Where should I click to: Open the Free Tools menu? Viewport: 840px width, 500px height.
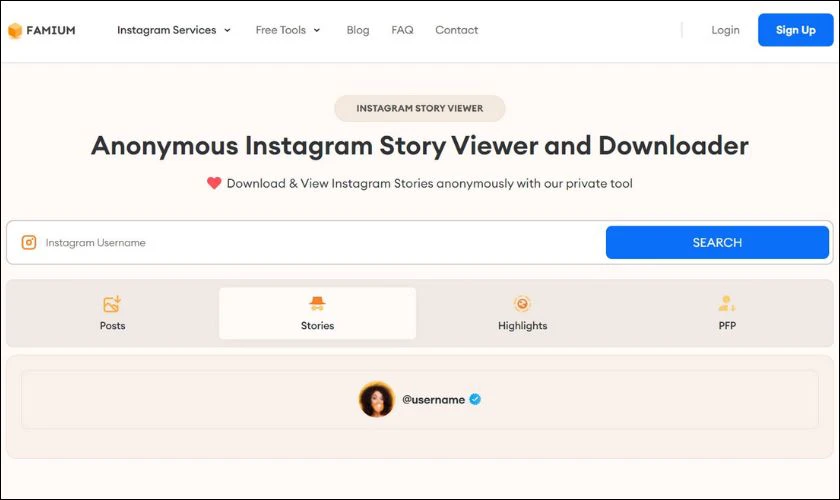click(281, 30)
